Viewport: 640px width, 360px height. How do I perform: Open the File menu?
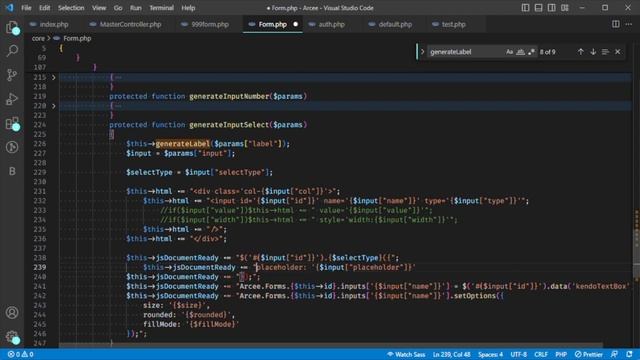(26, 8)
